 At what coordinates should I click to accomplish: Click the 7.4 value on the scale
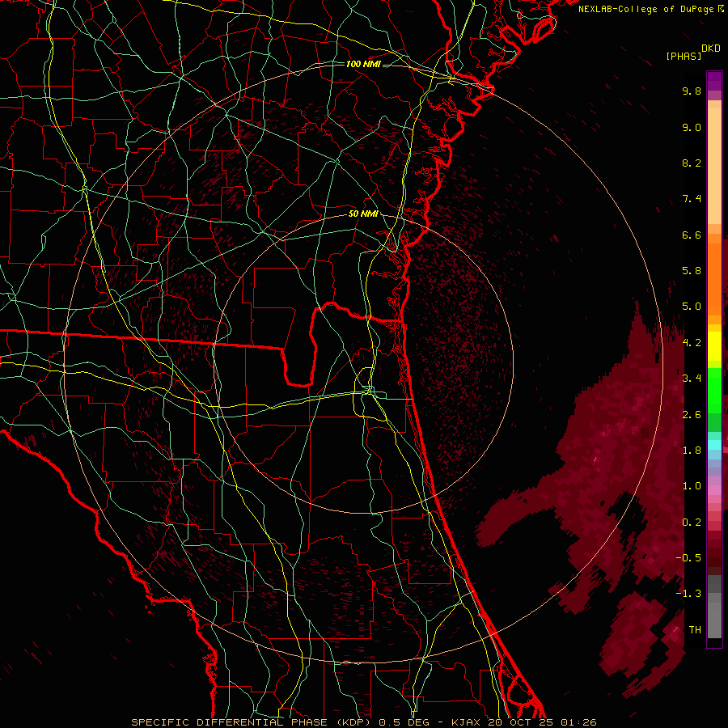coord(692,199)
